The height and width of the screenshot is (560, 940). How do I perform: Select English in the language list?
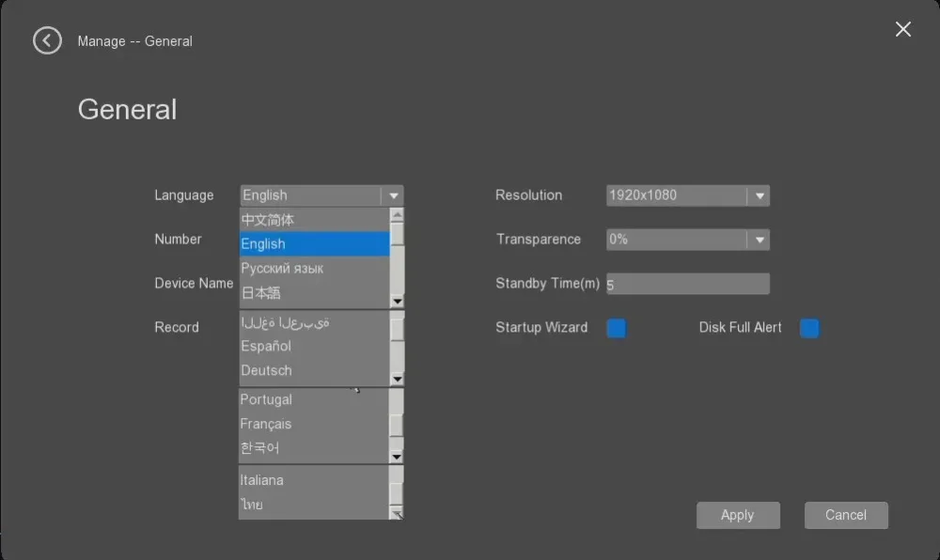(314, 243)
